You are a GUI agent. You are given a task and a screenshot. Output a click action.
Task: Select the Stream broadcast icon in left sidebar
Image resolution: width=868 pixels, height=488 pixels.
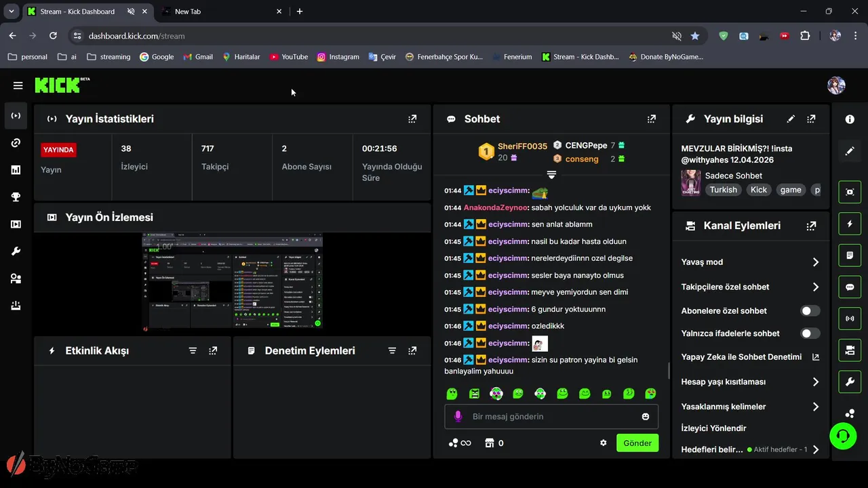16,116
